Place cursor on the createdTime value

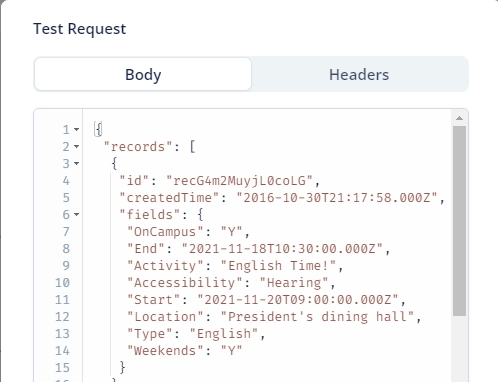tap(337, 198)
